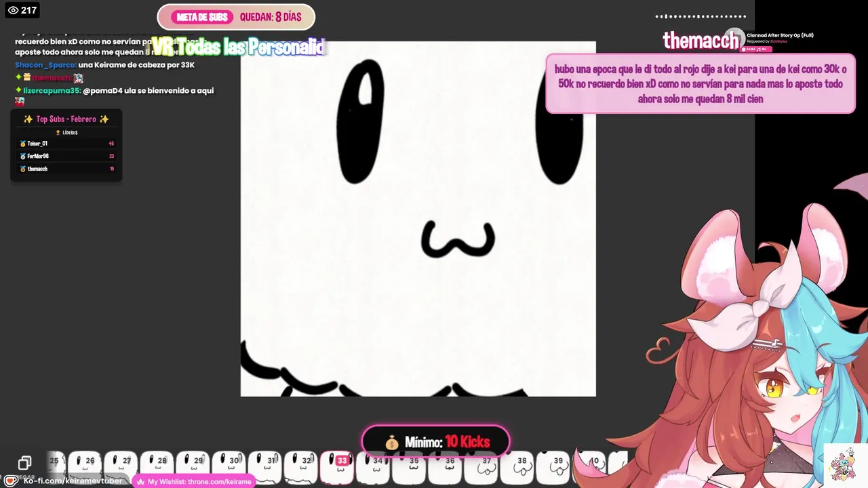Click the gift badge beside chat themacch
The width and height of the screenshot is (868, 488).
[27, 78]
